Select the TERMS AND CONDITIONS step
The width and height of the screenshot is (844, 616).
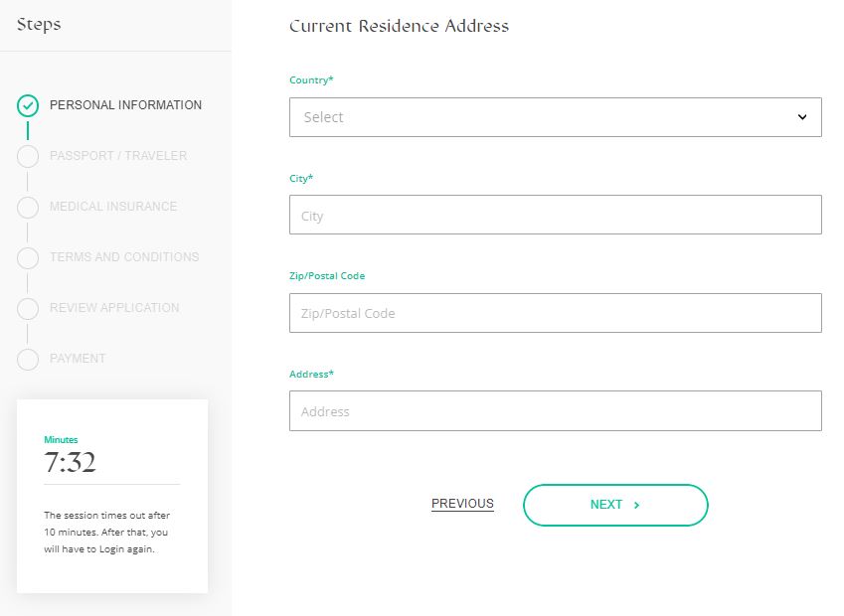(x=124, y=257)
